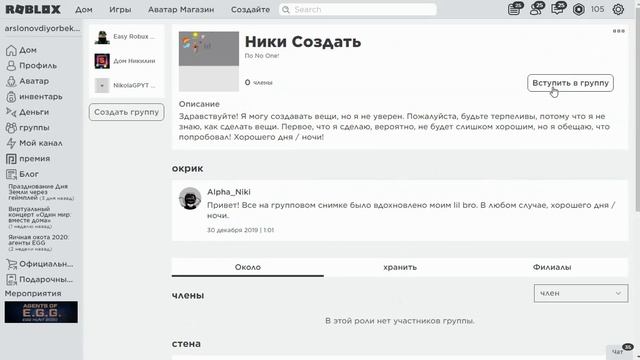Open Игры in the top navigation
640x360 pixels.
(120, 9)
